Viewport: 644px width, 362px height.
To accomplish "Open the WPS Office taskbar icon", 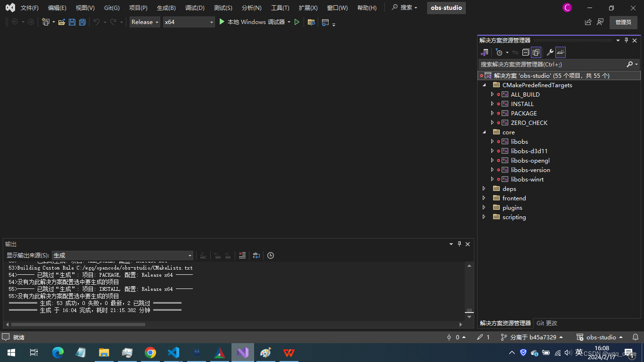I will point(289,353).
